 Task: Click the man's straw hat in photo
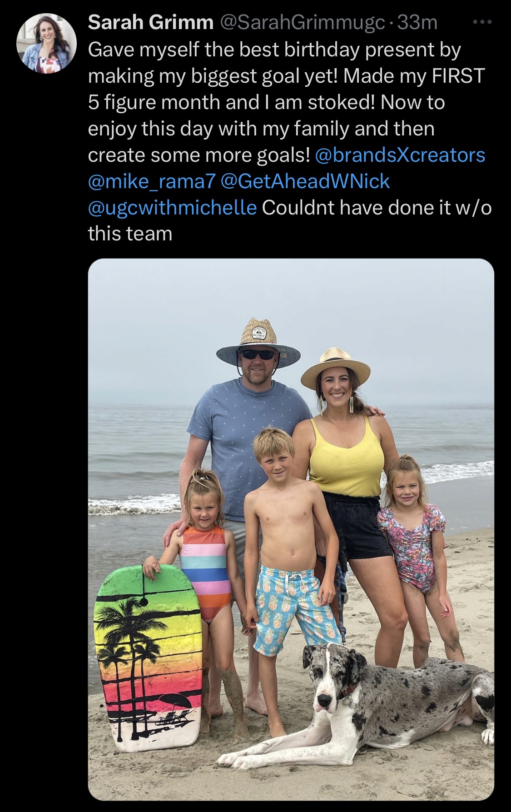coord(258,343)
